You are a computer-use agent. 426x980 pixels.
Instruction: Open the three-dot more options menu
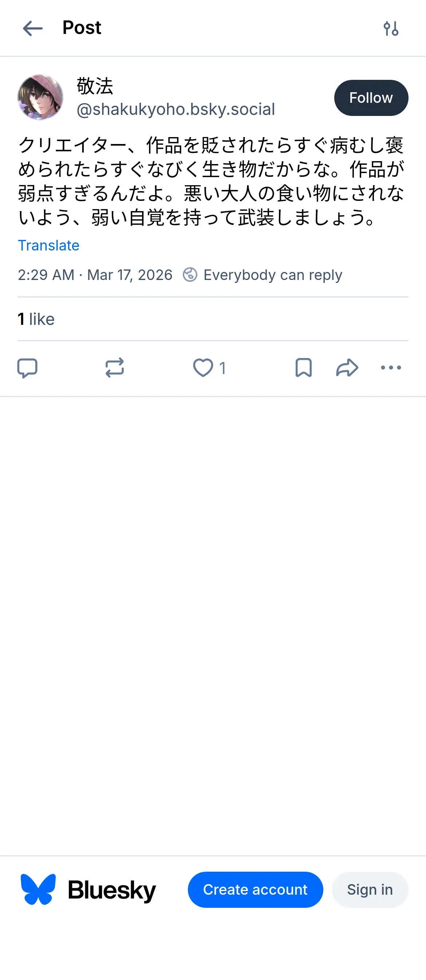click(x=391, y=368)
